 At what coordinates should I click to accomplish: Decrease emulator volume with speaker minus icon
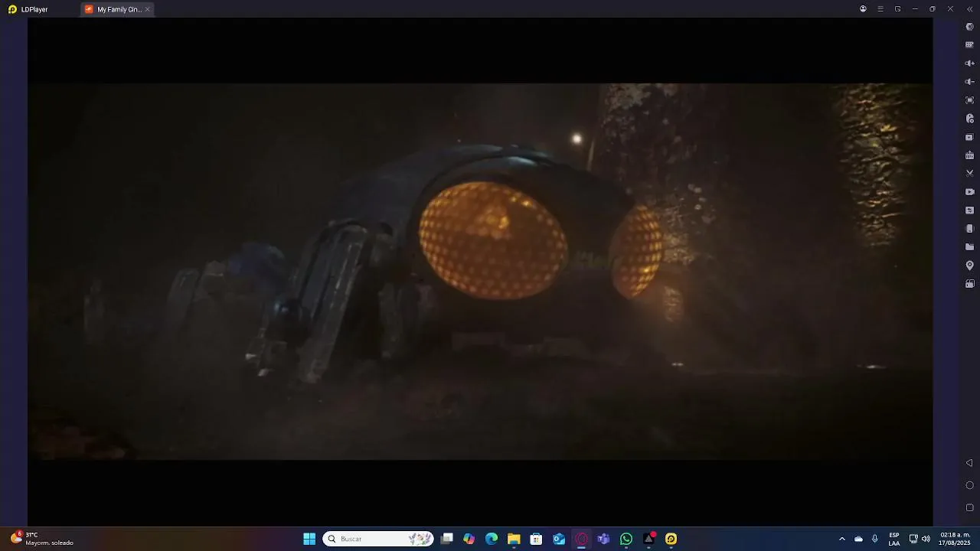[969, 82]
